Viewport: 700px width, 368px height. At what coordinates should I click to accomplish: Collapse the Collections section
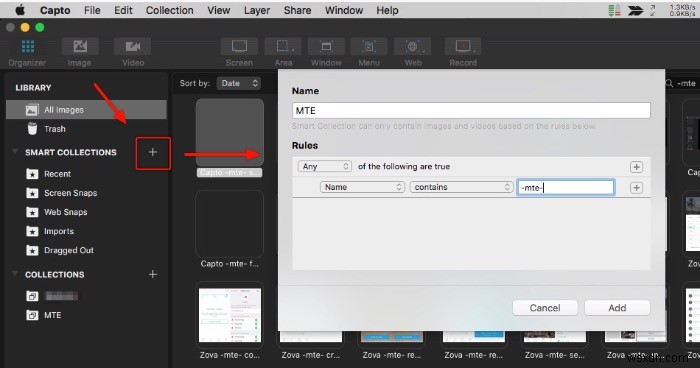point(15,274)
